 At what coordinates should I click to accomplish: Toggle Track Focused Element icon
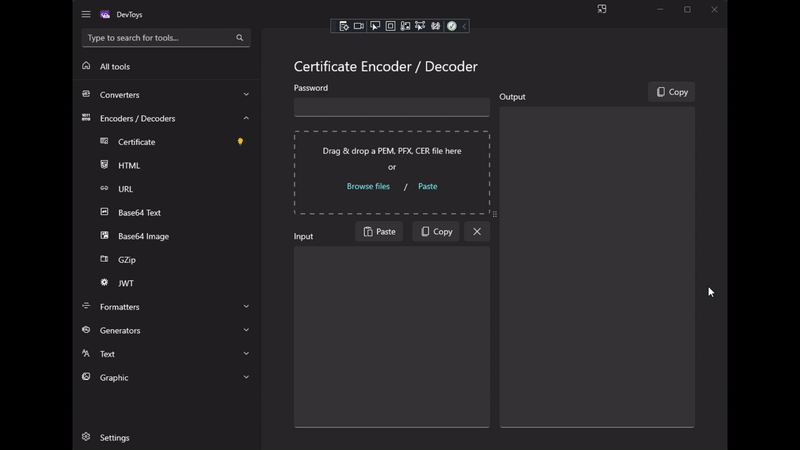(x=406, y=26)
